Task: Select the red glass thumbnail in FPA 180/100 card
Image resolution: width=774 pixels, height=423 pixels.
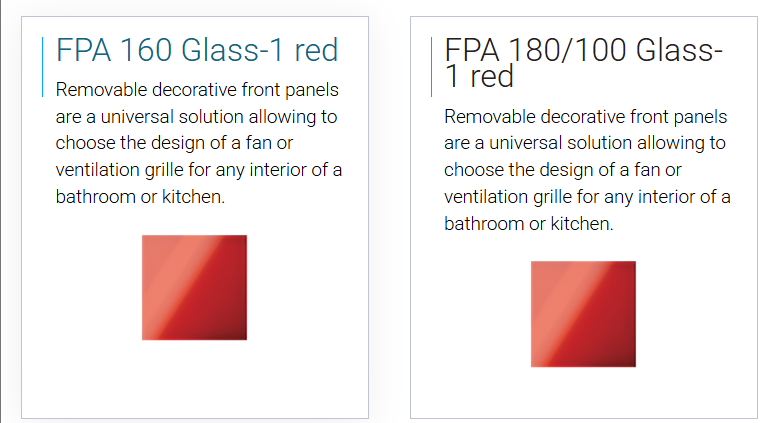Action: (x=583, y=314)
